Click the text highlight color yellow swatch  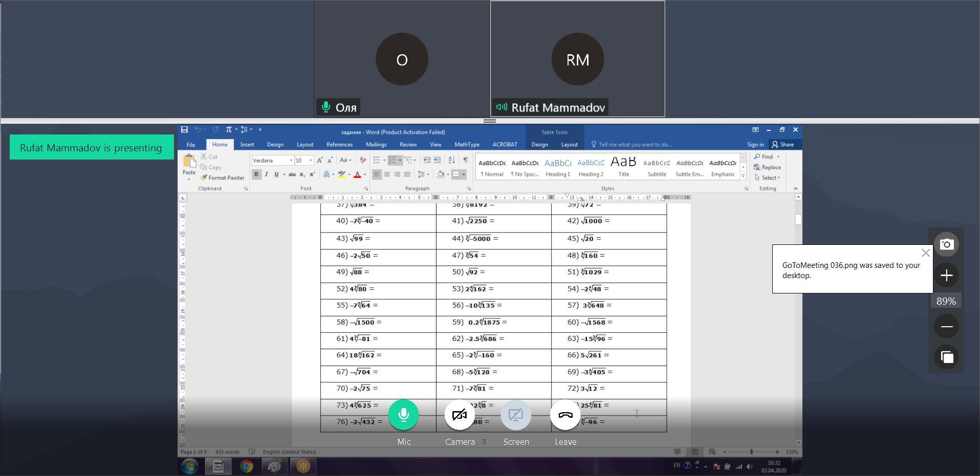341,174
